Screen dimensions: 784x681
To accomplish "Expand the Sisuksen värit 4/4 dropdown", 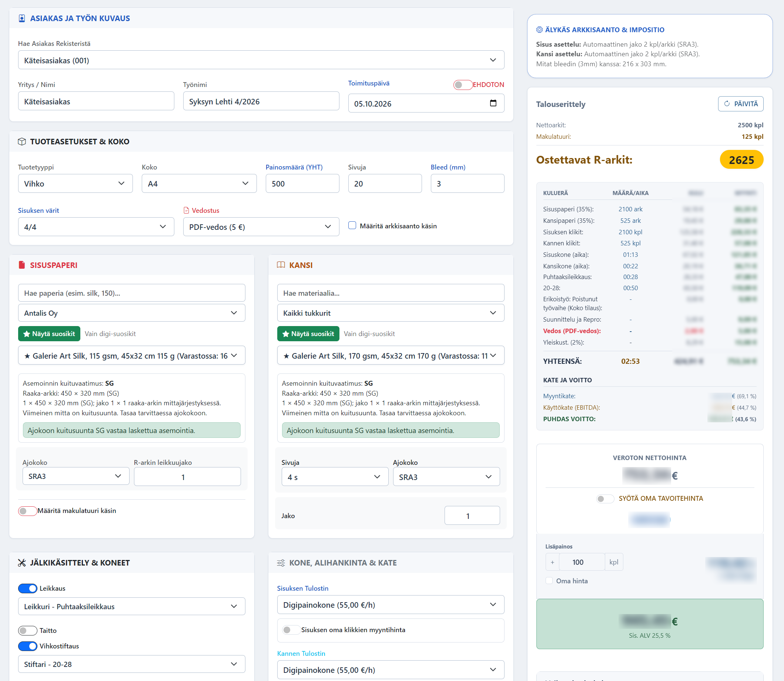I will pos(96,227).
